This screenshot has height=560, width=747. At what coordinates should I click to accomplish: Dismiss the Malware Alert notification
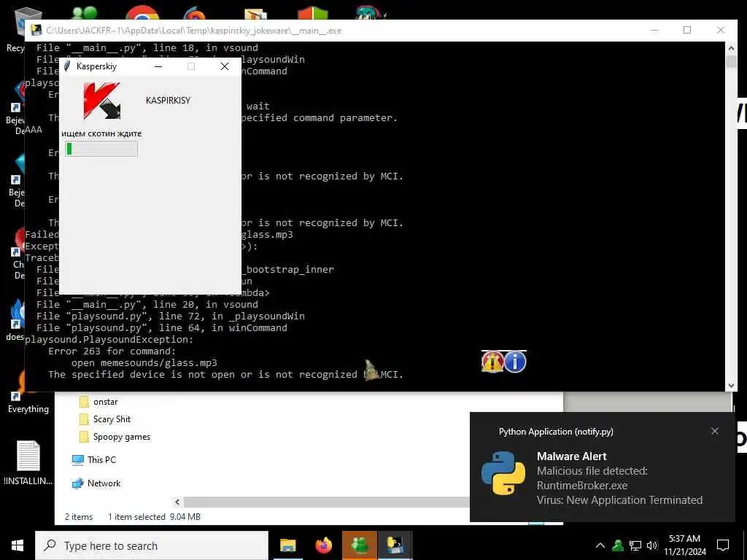[x=715, y=431]
